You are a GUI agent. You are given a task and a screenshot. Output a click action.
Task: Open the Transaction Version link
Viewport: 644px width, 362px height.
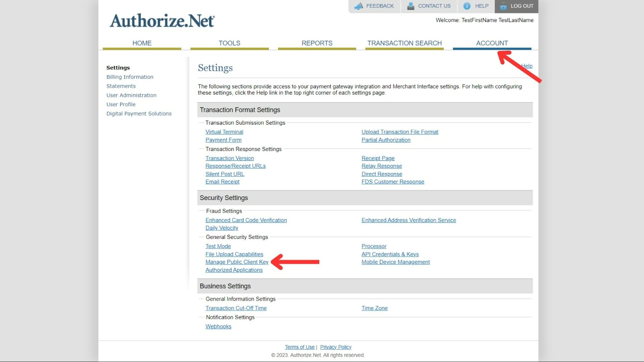click(x=229, y=158)
